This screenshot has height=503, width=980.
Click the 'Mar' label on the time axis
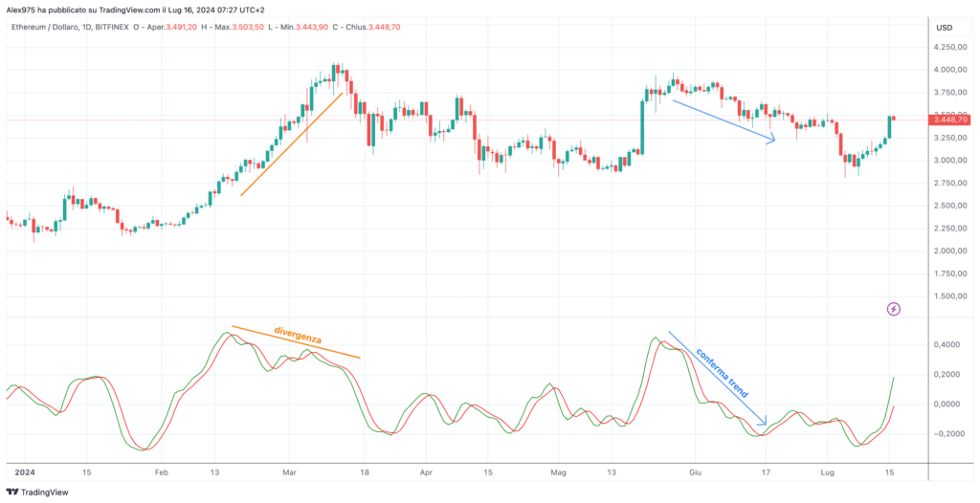(x=288, y=473)
